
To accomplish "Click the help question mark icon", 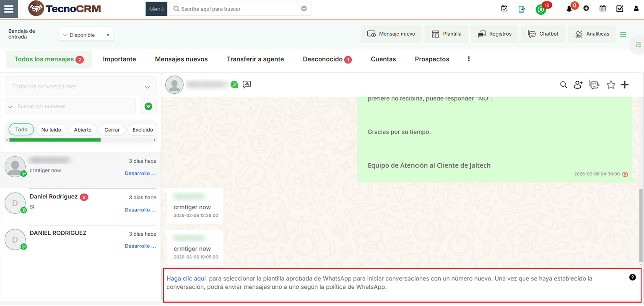I will pos(633,277).
